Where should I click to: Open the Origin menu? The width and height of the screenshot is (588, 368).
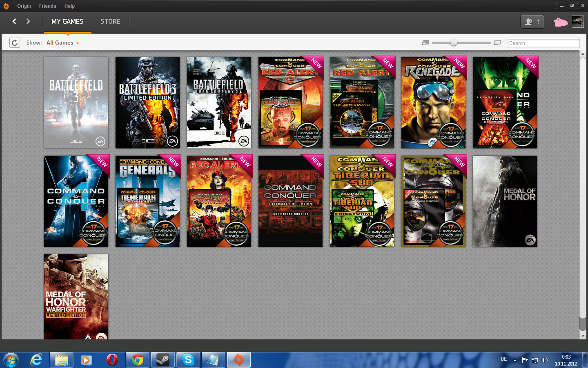pyautogui.click(x=24, y=6)
